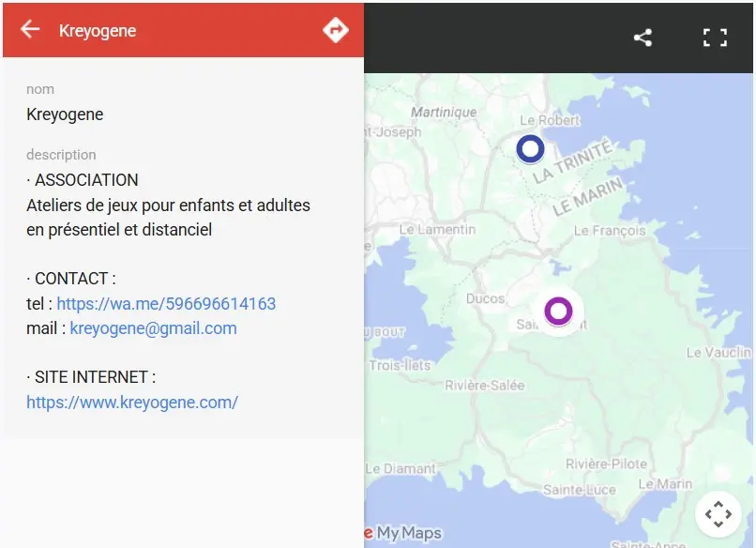Image resolution: width=756 pixels, height=548 pixels.
Task: Click the 'SITE INTERNET :' heading
Action: [x=95, y=377]
